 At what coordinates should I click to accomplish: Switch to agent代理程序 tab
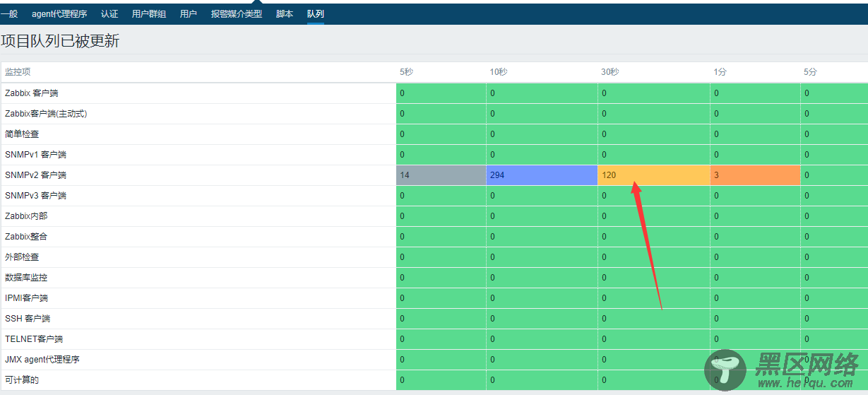59,13
